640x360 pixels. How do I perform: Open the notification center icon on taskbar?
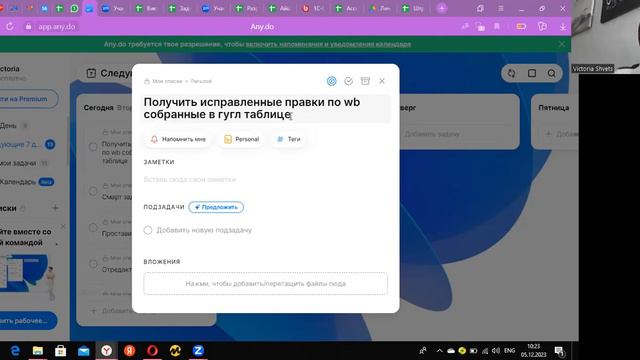pos(560,351)
